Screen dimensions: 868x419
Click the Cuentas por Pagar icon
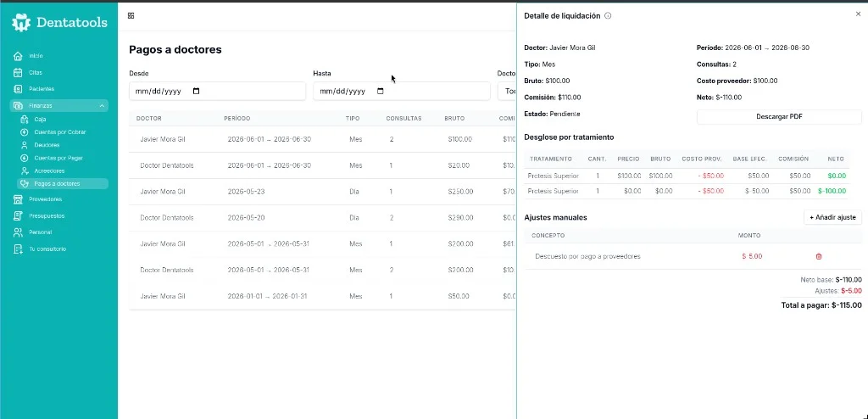click(24, 158)
